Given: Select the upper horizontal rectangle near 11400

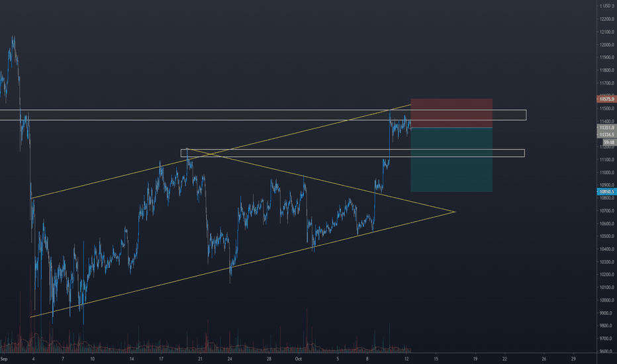Looking at the screenshot, I should click(x=263, y=115).
